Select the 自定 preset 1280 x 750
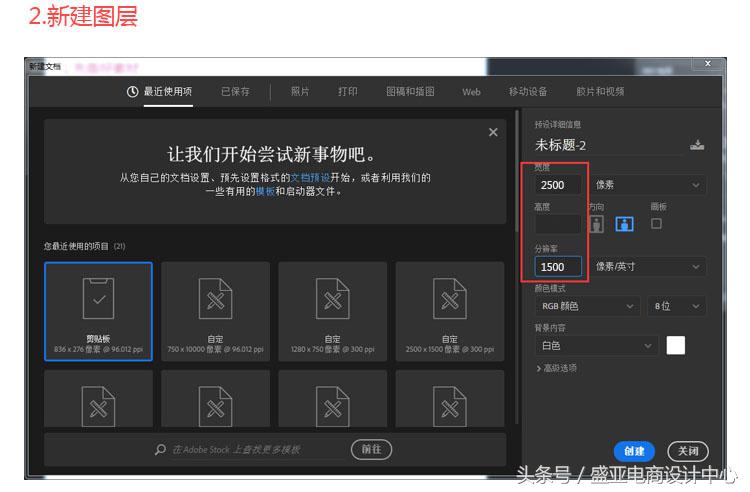Image resolution: width=750 pixels, height=492 pixels. pos(333,311)
